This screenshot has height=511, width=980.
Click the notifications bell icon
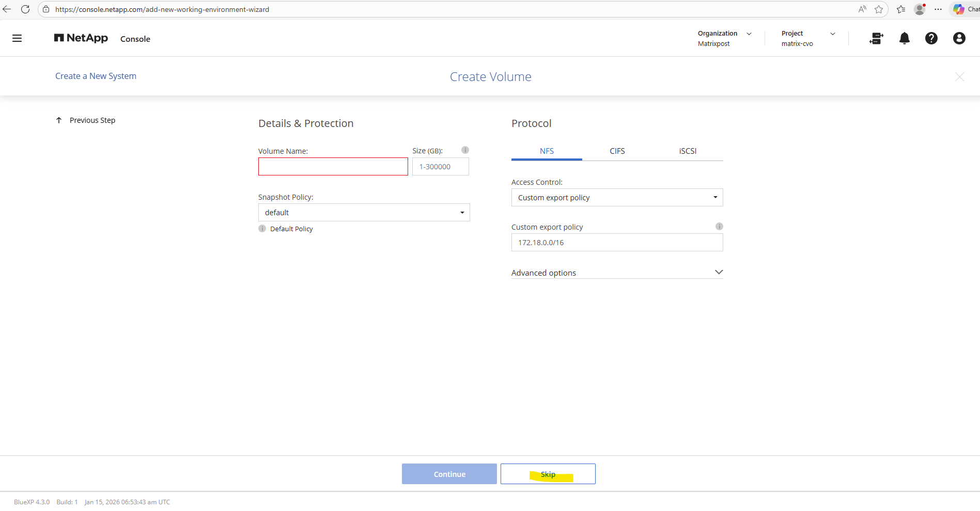click(904, 38)
